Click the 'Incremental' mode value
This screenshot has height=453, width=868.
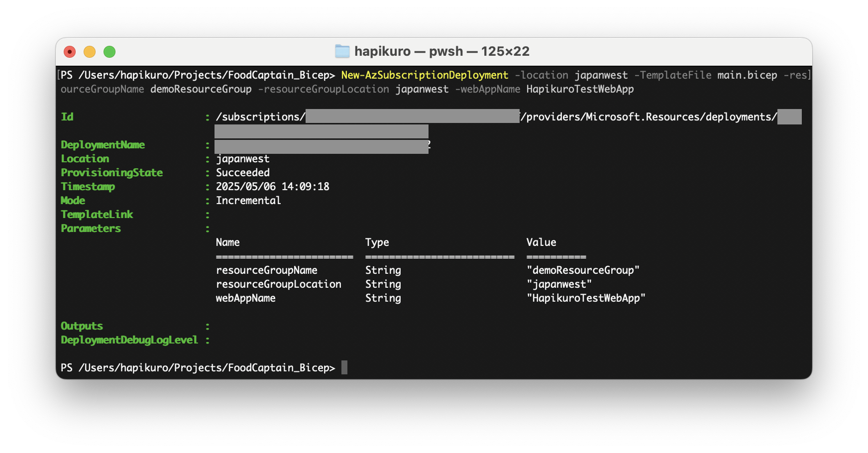point(249,201)
